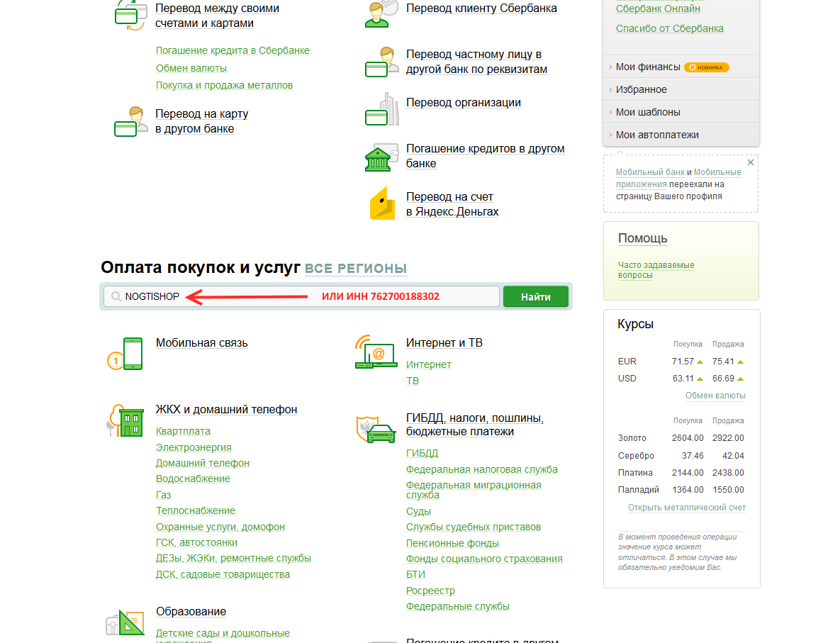The width and height of the screenshot is (840, 643).
Task: Open the Домашний телефон link
Action: click(x=203, y=463)
